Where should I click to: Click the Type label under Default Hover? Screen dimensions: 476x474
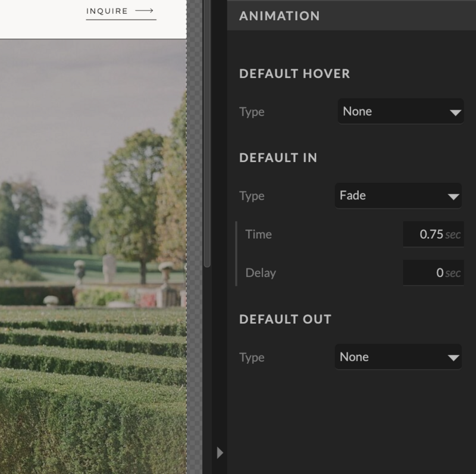252,111
